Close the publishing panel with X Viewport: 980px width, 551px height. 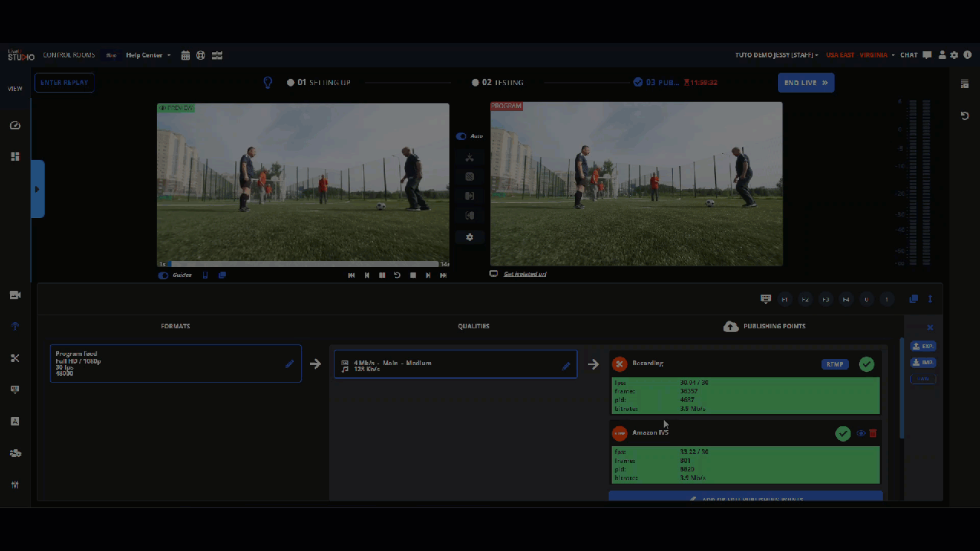930,328
